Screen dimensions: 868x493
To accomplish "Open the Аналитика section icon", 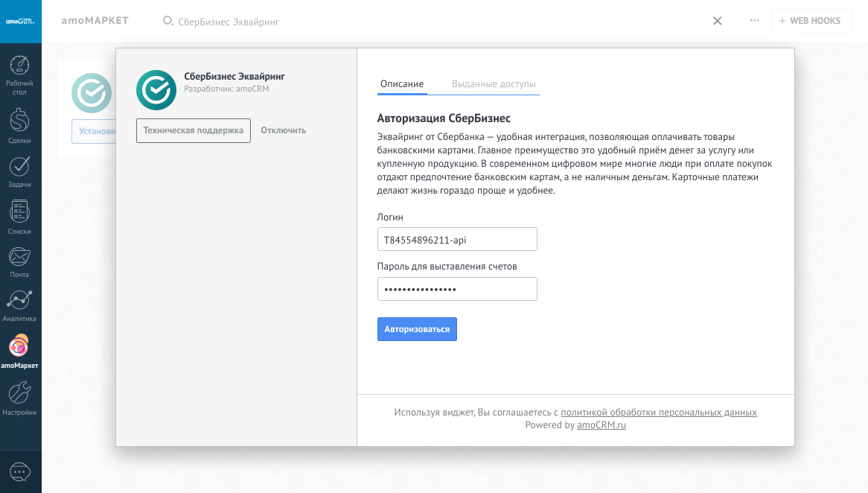I will (x=20, y=301).
